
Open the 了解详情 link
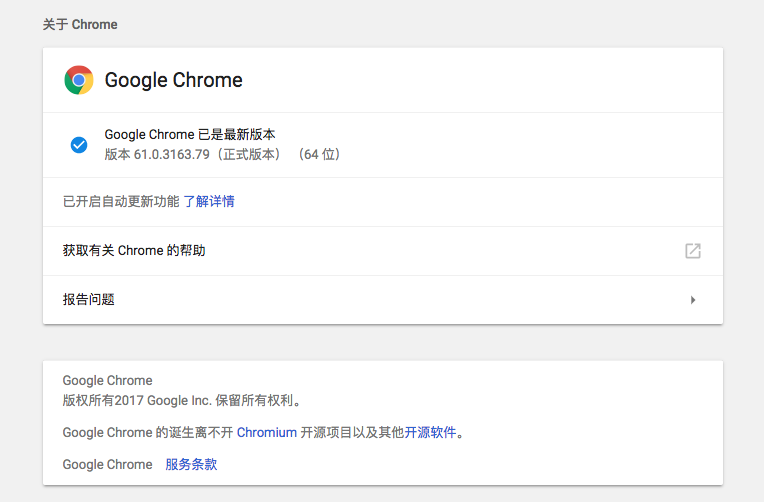coord(209,201)
